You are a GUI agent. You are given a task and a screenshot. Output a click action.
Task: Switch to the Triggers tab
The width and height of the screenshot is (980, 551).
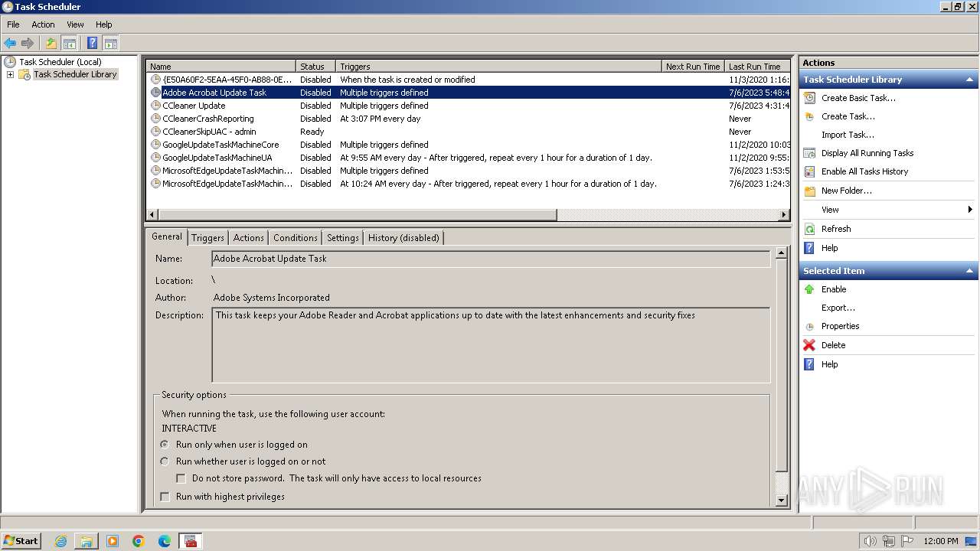coord(207,238)
